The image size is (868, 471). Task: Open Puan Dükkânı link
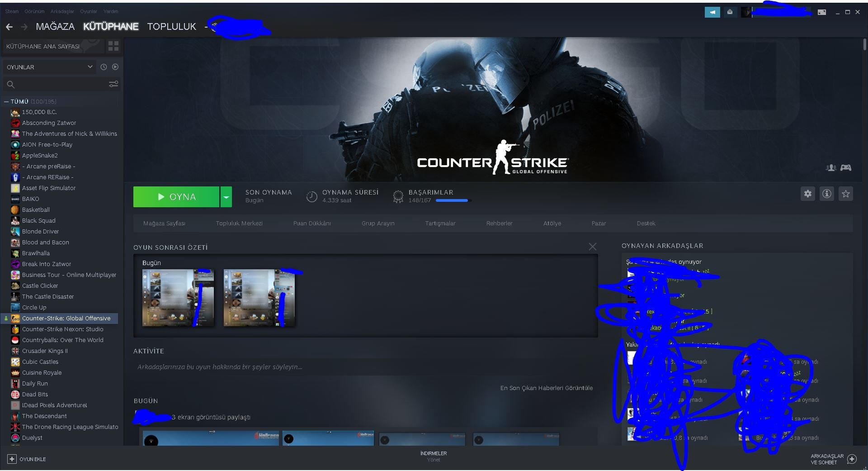point(312,224)
